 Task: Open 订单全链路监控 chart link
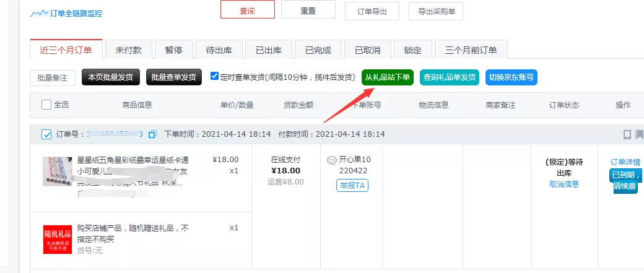[x=66, y=14]
